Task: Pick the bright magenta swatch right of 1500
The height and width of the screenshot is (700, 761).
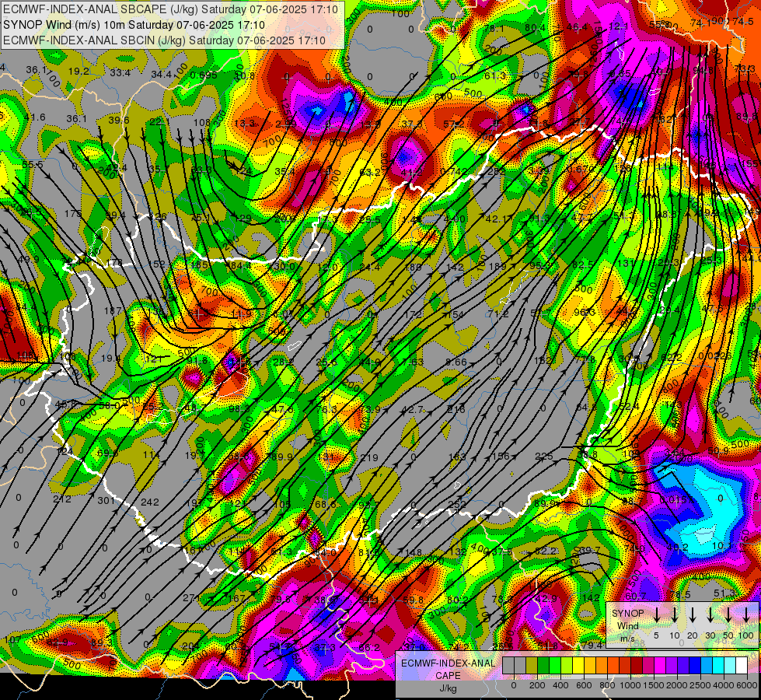Action: click(660, 665)
